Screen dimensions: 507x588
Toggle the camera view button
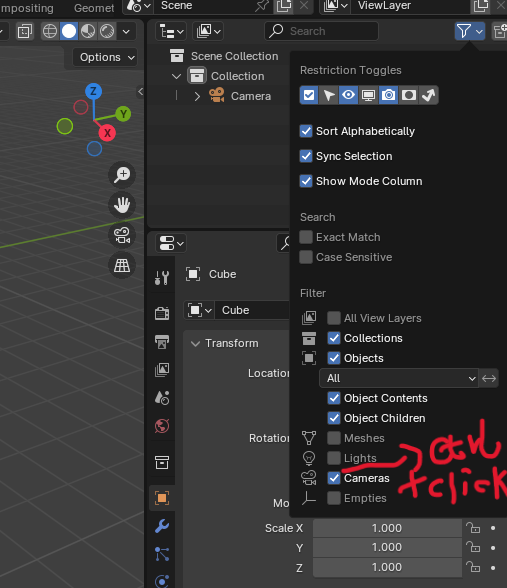(x=122, y=235)
